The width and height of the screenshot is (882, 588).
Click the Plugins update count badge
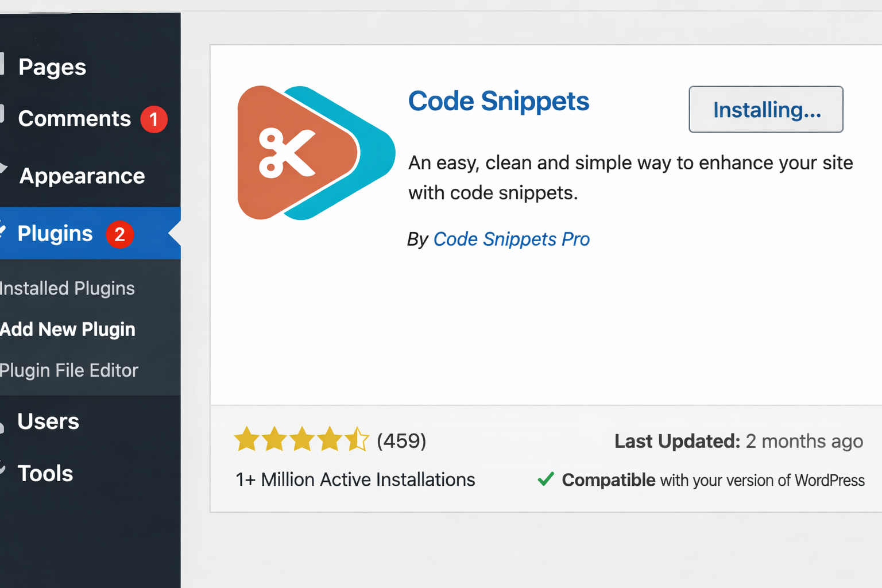pyautogui.click(x=119, y=234)
